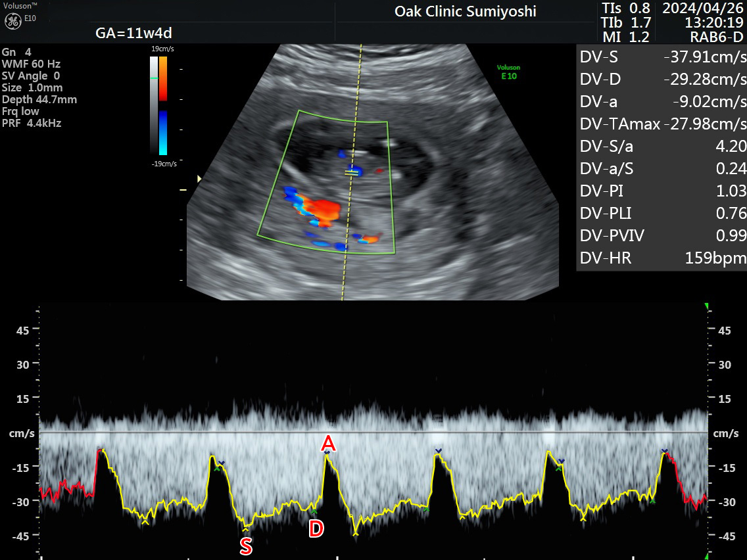747x560 pixels.
Task: Select the yellow sample volume gate
Action: (x=354, y=172)
